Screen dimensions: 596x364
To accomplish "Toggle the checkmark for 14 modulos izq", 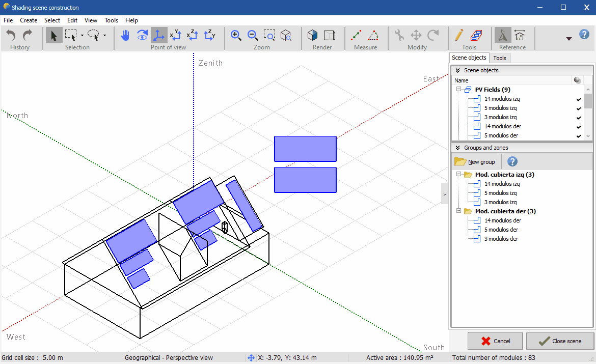I will pos(579,99).
